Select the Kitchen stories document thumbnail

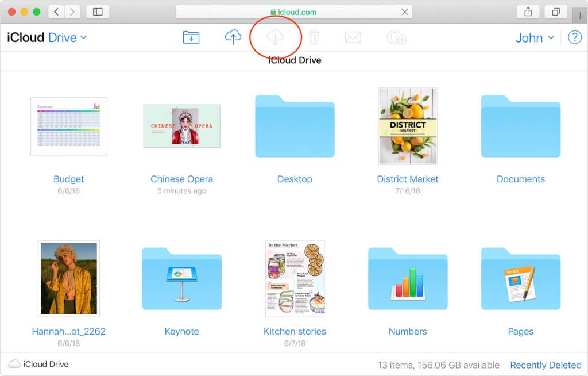pos(295,278)
